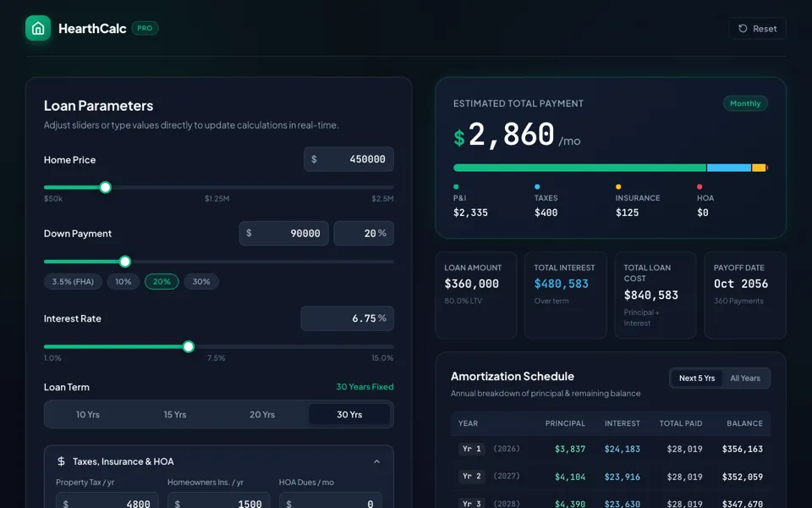Click the Monthly badge on payment card

click(x=745, y=103)
